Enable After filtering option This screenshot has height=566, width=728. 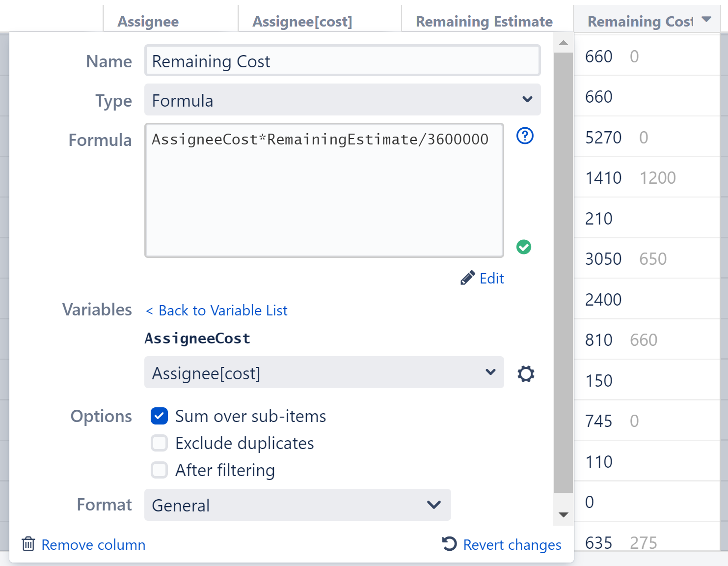coord(159,470)
